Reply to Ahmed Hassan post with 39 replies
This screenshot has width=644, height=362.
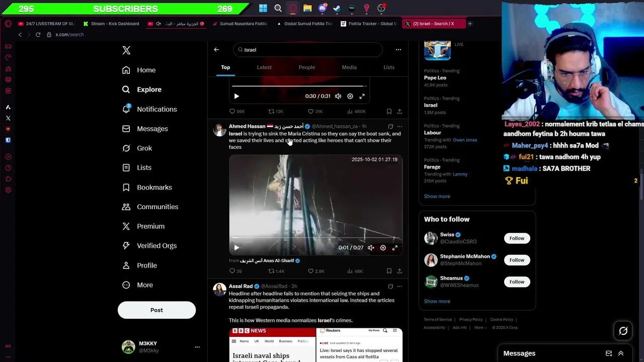235,271
